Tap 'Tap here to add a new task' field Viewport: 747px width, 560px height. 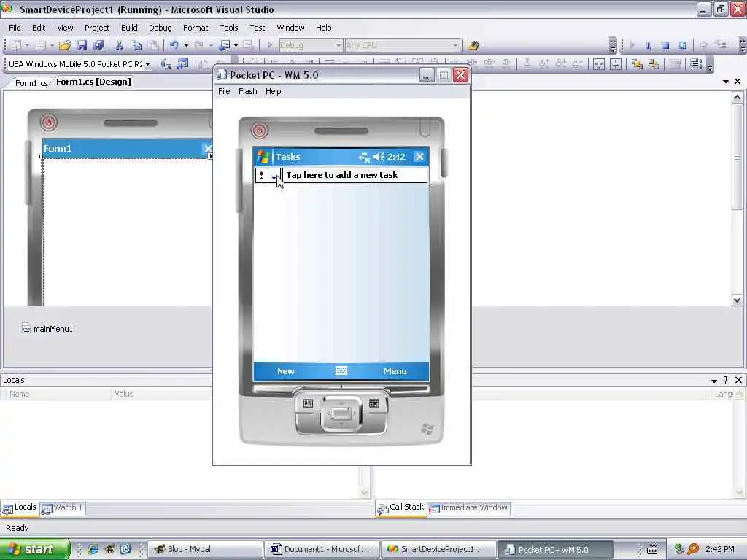click(x=355, y=175)
